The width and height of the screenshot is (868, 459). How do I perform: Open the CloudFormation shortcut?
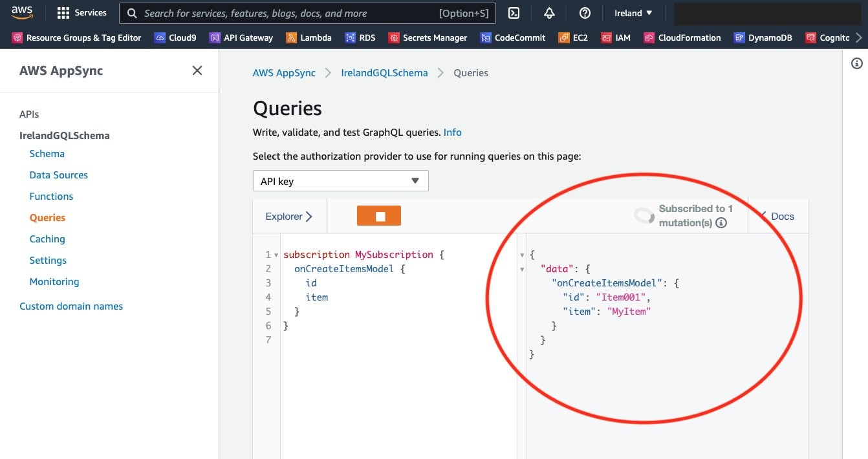(682, 37)
